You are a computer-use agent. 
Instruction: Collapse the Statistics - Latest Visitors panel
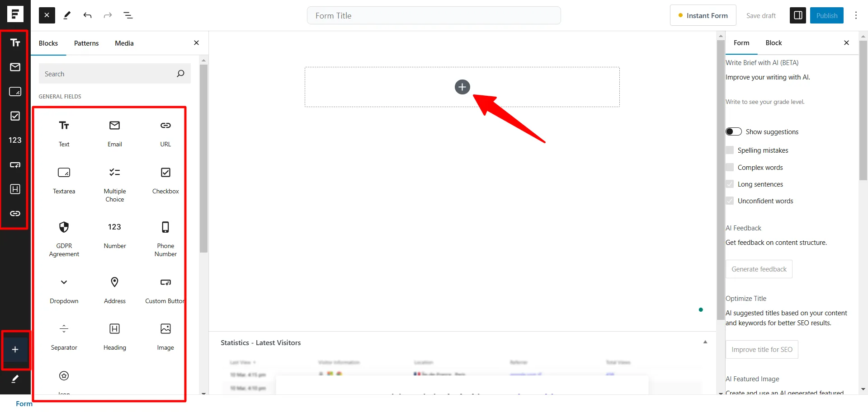(705, 342)
